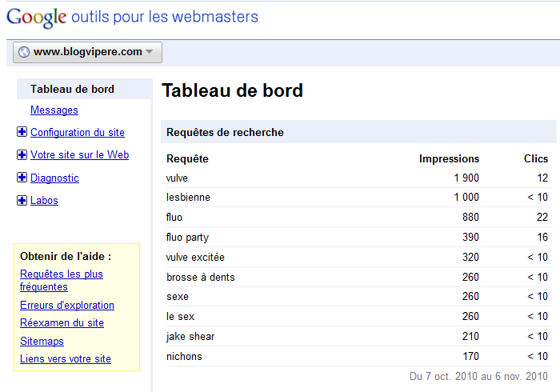Open Votre site sur le Web link

click(80, 155)
